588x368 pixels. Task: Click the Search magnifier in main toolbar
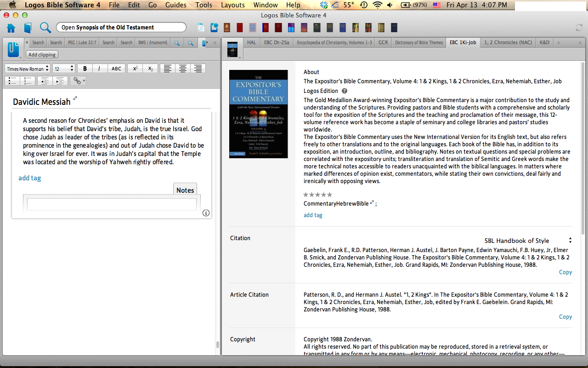pyautogui.click(x=45, y=28)
